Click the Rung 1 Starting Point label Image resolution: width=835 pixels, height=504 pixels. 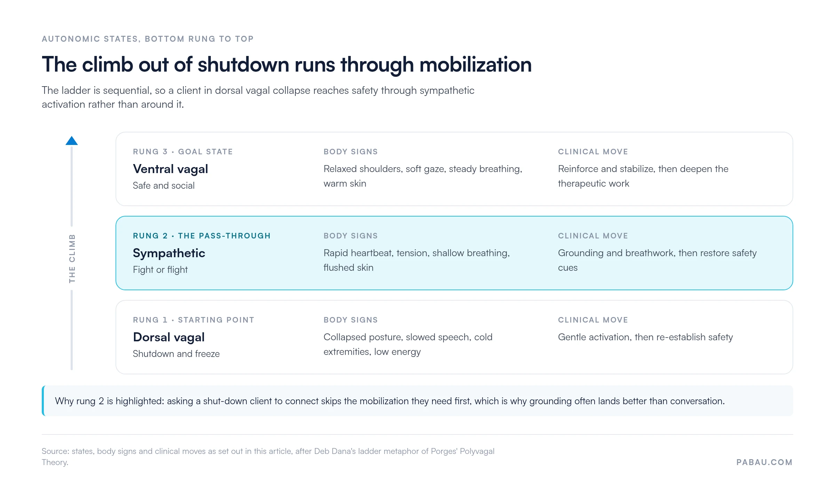coord(193,320)
